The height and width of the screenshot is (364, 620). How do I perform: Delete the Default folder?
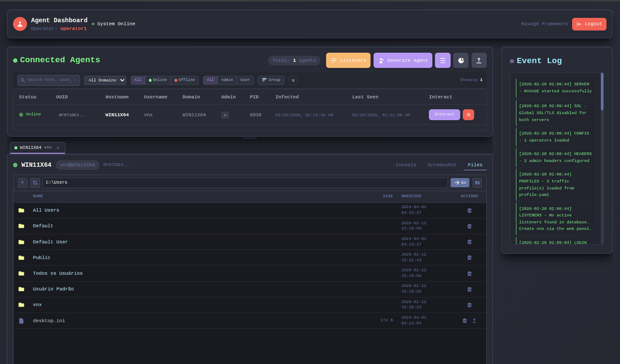coord(469,226)
